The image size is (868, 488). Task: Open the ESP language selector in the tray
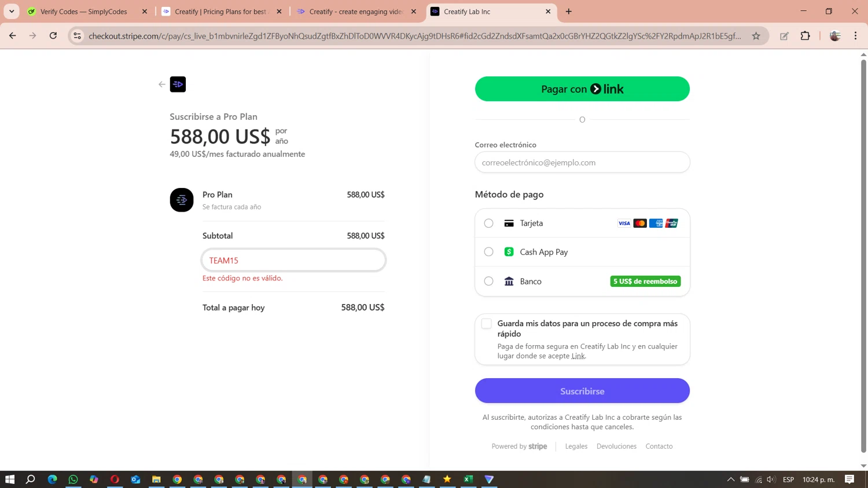click(x=788, y=479)
